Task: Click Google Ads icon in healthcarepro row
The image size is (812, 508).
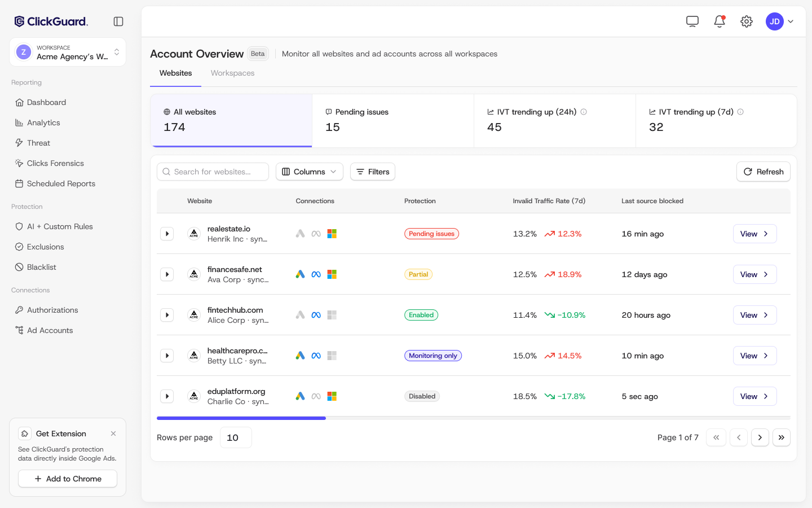Action: coord(301,356)
